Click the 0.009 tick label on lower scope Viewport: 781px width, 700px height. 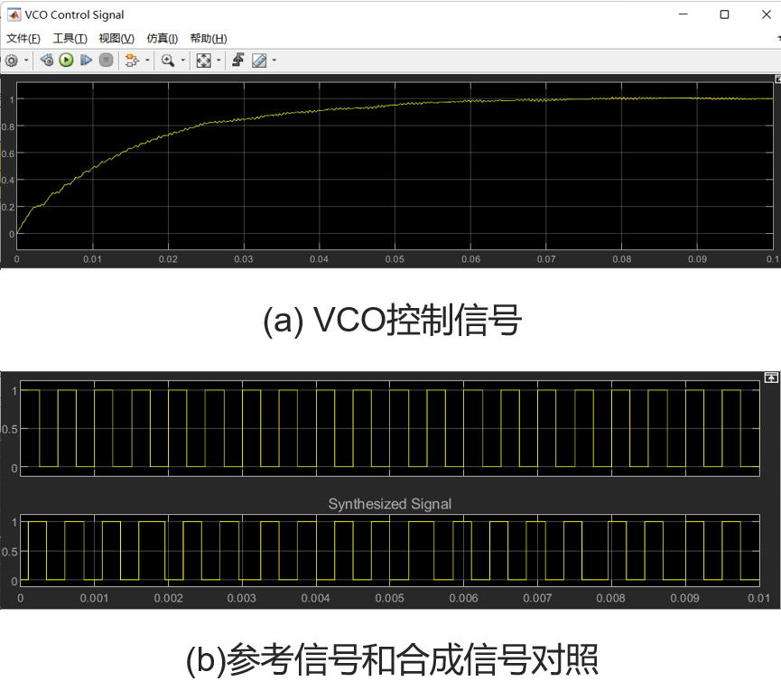tap(685, 598)
